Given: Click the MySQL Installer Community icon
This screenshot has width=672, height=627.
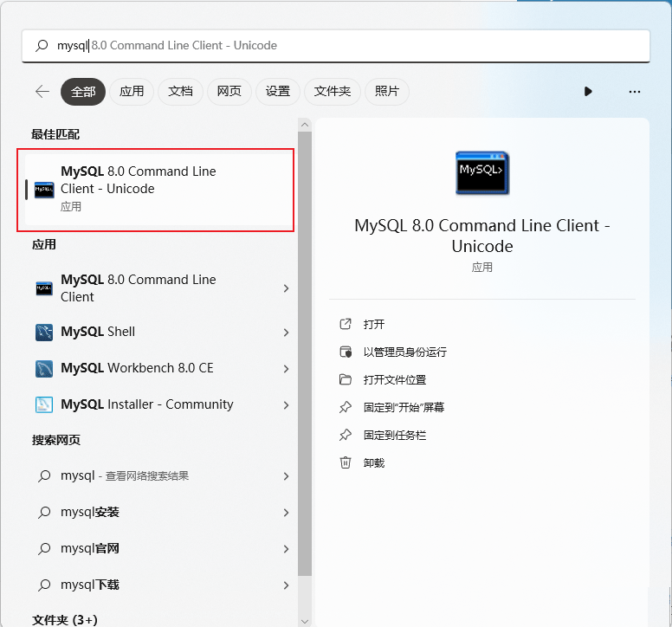Looking at the screenshot, I should coord(44,404).
